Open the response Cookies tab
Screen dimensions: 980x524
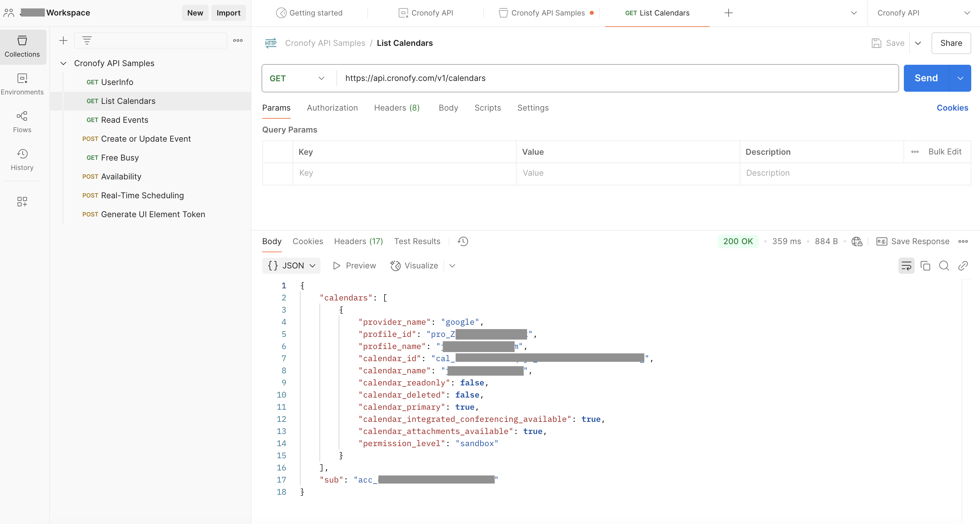pos(308,241)
